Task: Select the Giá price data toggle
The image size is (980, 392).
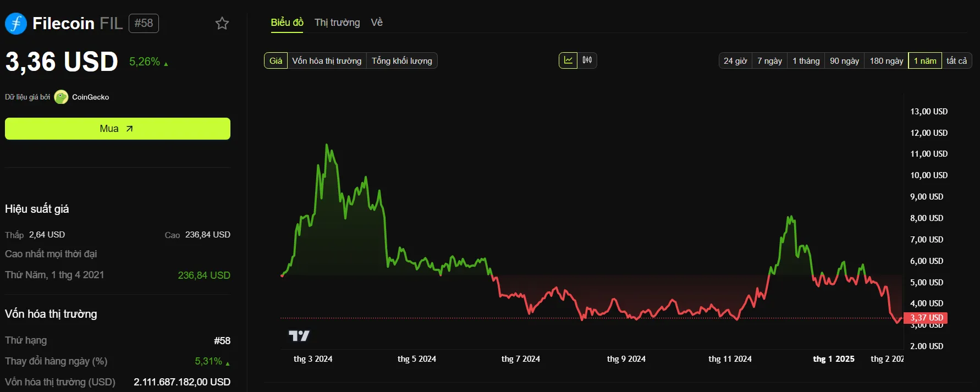Action: pyautogui.click(x=276, y=60)
